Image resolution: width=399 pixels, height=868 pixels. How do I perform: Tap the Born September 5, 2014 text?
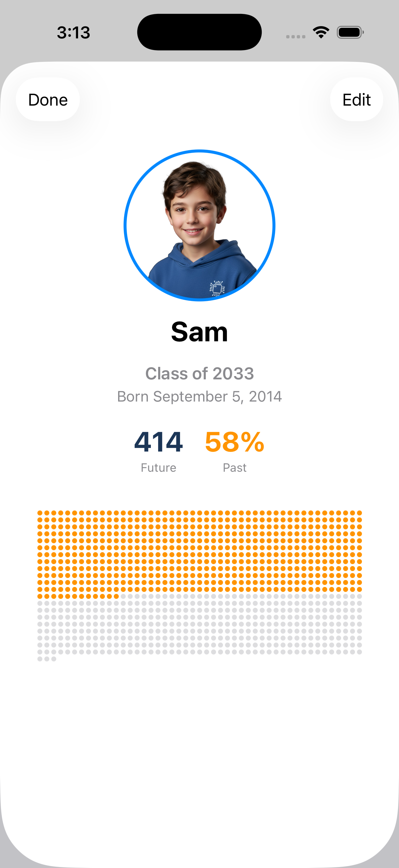199,397
